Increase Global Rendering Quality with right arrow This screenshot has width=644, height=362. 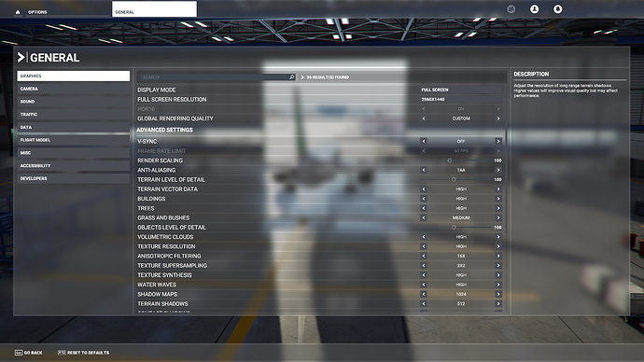pyautogui.click(x=498, y=118)
